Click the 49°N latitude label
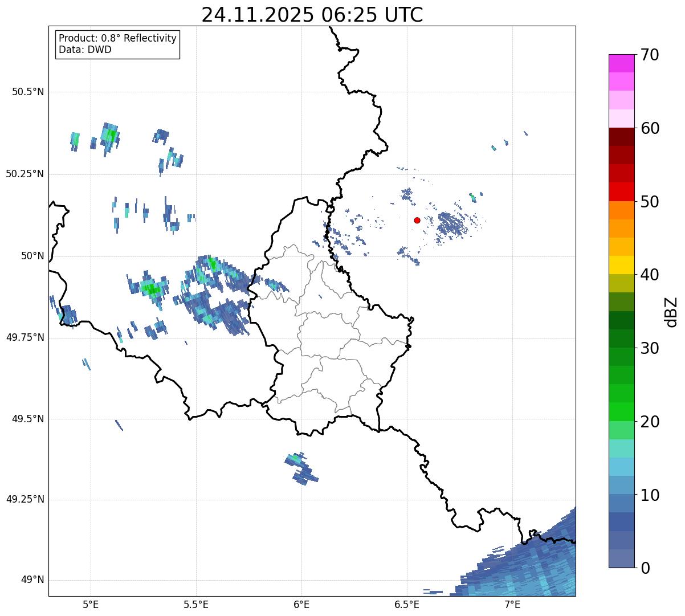This screenshot has height=616, width=685. pyautogui.click(x=33, y=580)
